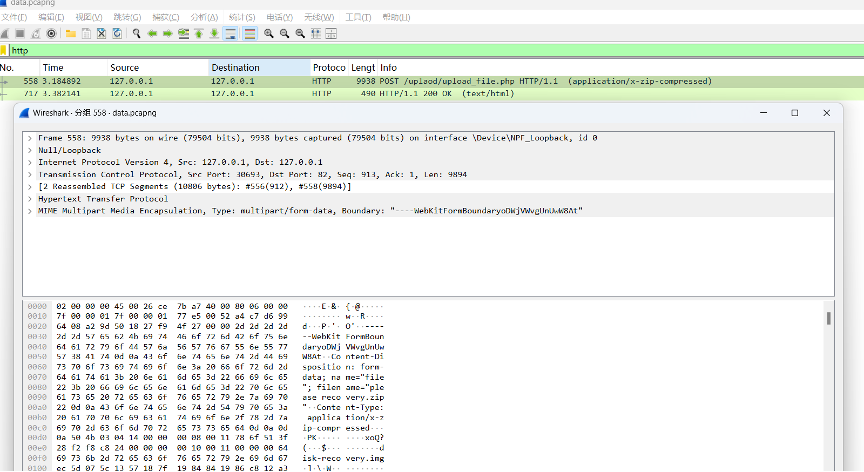This screenshot has height=472, width=864.
Task: Start capture with the shark fin icon
Action: (x=5, y=34)
